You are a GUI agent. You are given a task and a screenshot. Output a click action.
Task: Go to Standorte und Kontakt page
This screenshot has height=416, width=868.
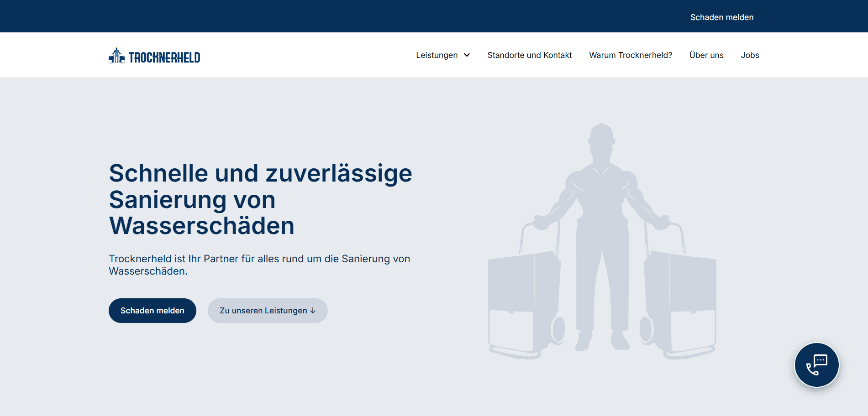[x=529, y=55]
